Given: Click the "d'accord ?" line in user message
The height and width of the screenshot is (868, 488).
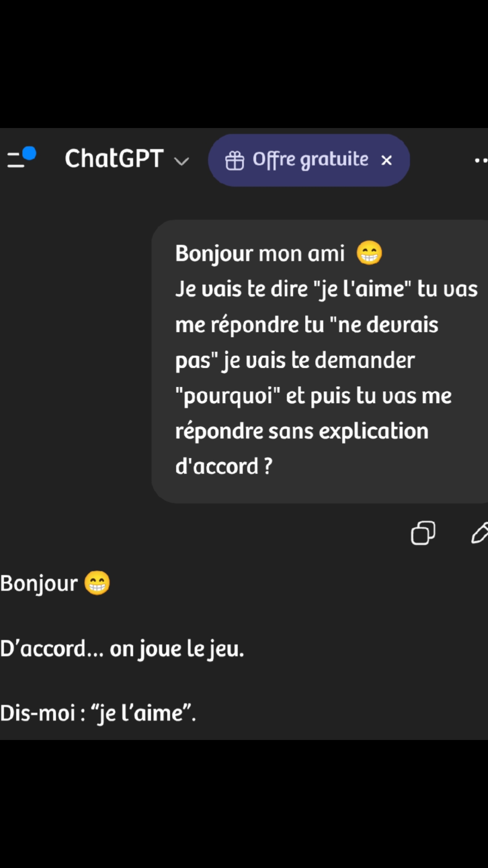Looking at the screenshot, I should [224, 466].
